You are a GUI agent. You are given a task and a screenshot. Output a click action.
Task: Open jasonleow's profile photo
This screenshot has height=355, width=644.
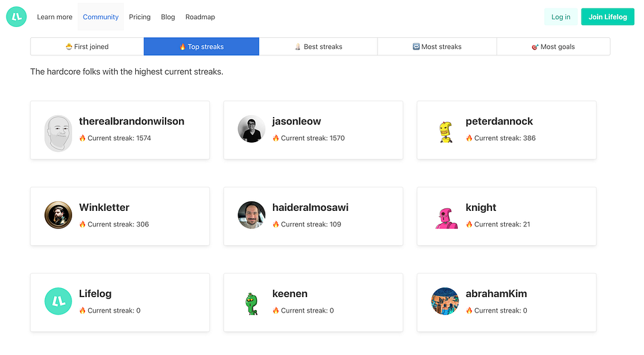[x=251, y=129]
